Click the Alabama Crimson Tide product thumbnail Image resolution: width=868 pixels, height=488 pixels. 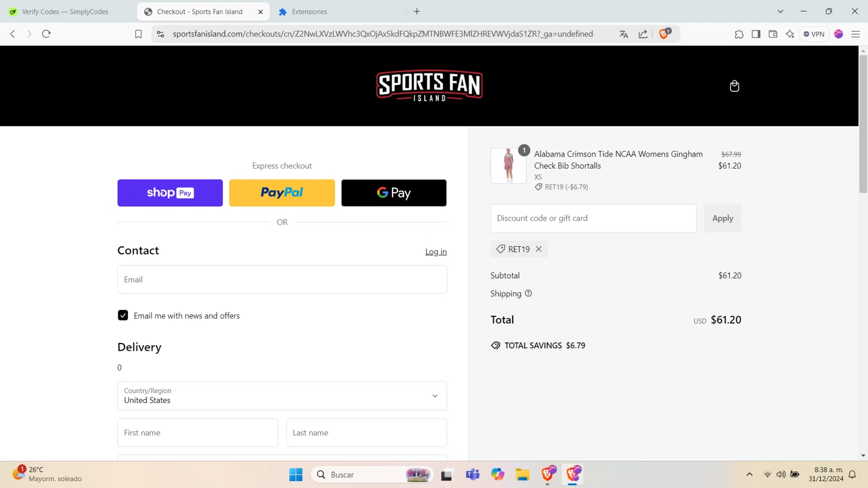tap(509, 165)
